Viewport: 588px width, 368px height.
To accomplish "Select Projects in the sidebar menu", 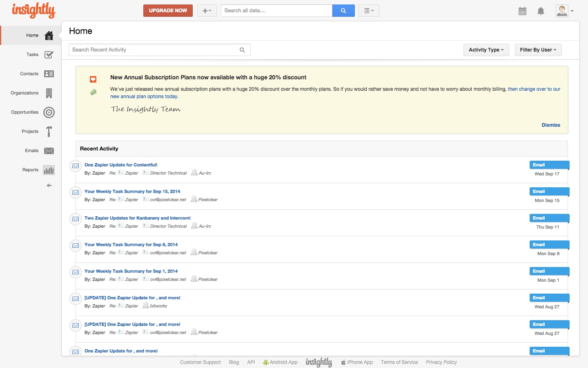I will coord(30,132).
